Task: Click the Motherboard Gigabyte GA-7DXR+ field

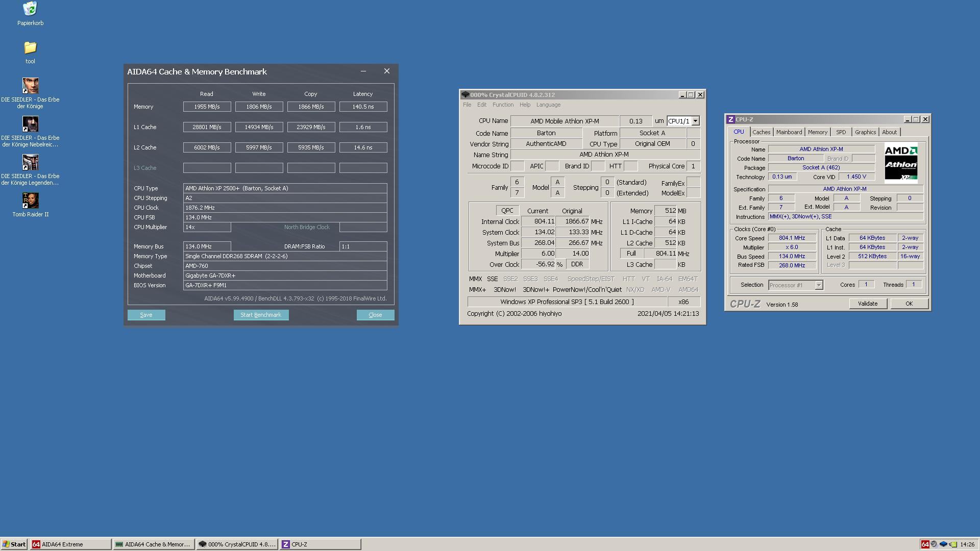Action: [x=285, y=275]
